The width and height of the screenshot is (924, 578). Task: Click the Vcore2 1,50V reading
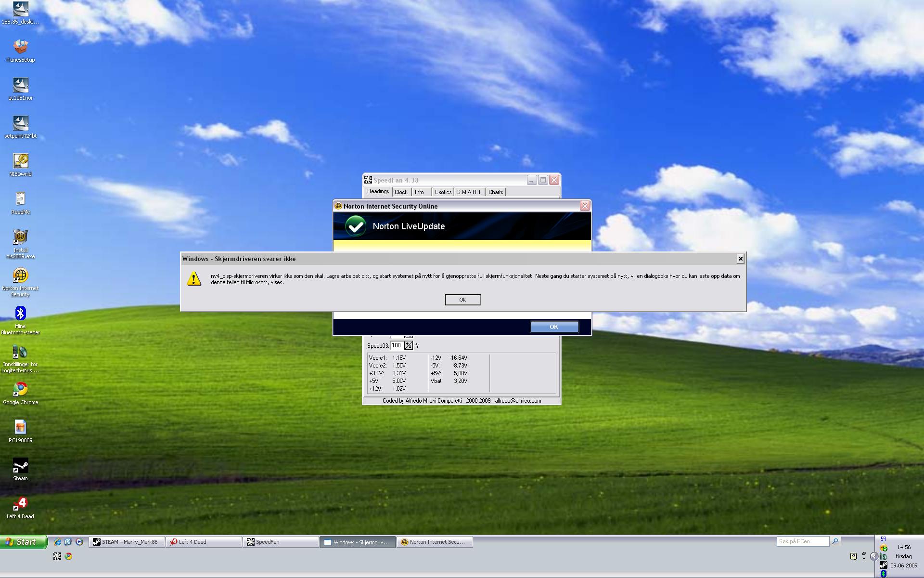(387, 366)
